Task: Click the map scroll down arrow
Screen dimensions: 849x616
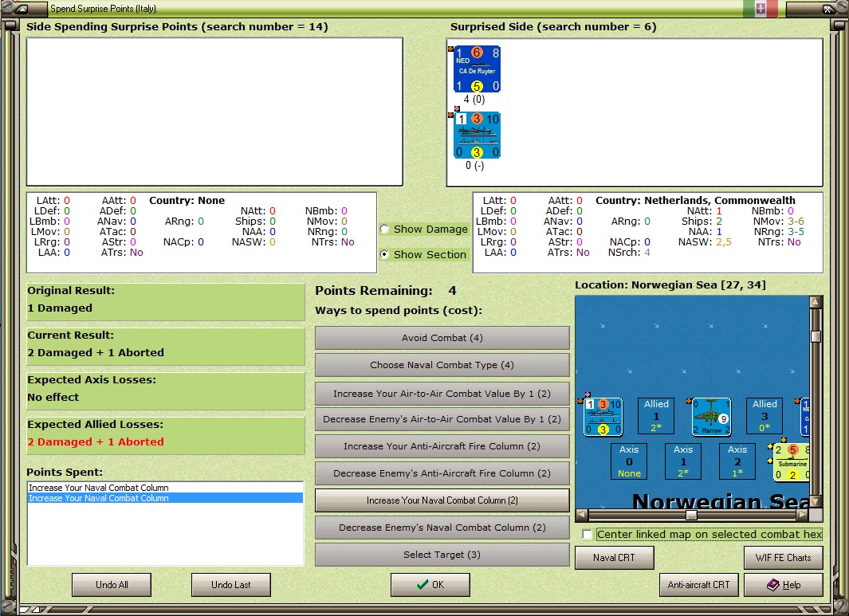Action: pos(816,502)
